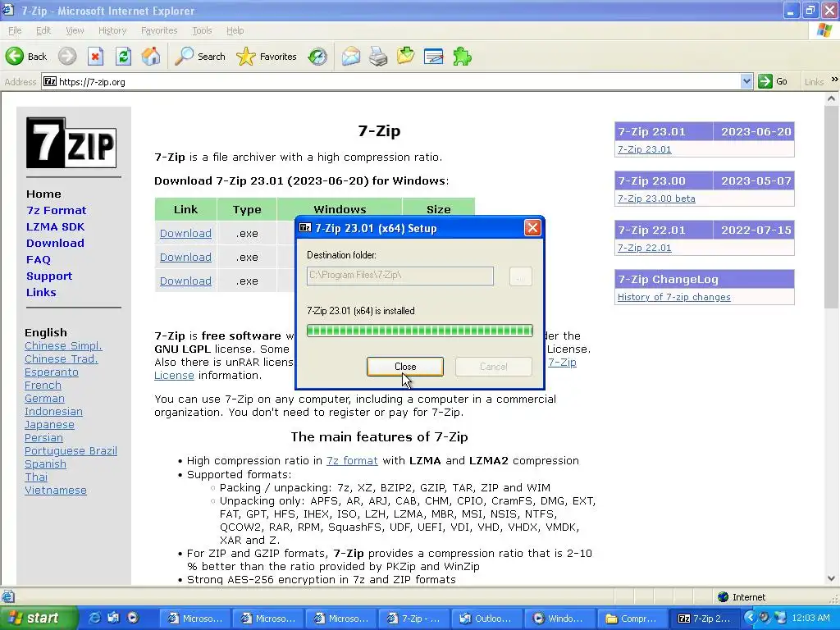Click the Refresh page icon
Viewport: 840px width, 630px height.
(x=123, y=57)
